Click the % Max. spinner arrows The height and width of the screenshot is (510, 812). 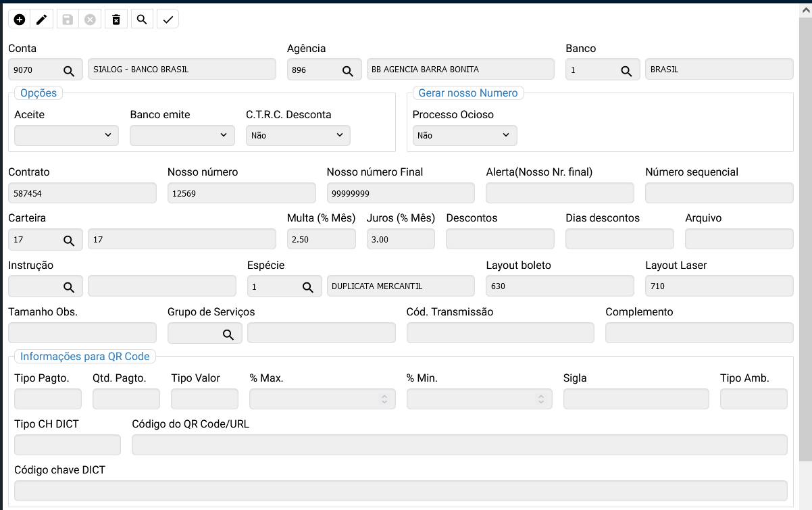click(384, 399)
